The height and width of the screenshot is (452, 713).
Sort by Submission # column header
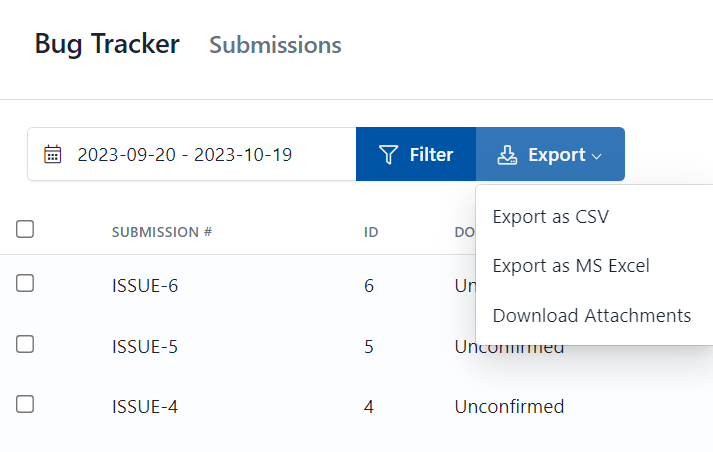161,232
